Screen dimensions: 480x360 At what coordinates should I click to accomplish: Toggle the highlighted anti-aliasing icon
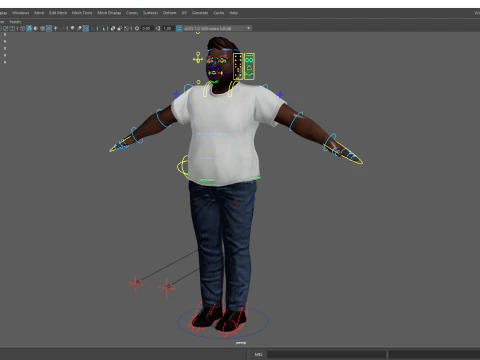(x=86, y=28)
